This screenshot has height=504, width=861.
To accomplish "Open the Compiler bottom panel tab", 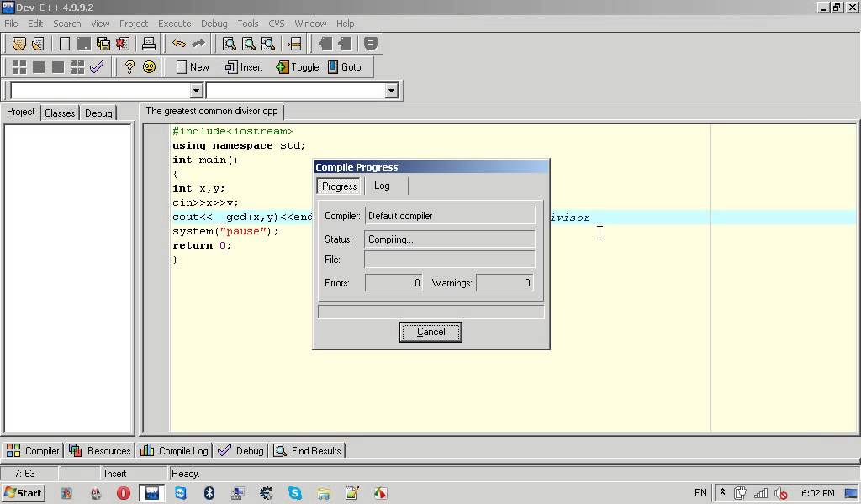I will pyautogui.click(x=33, y=451).
